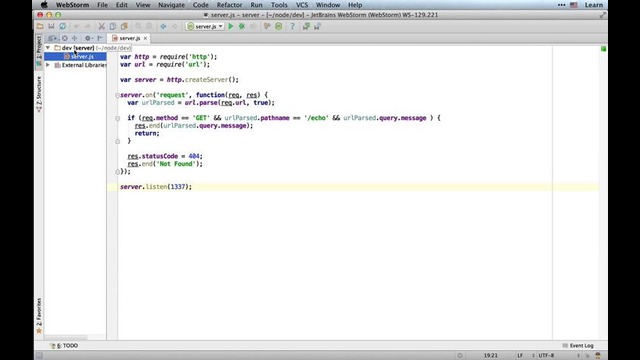Start debugging with the green bug icon

pos(242,26)
